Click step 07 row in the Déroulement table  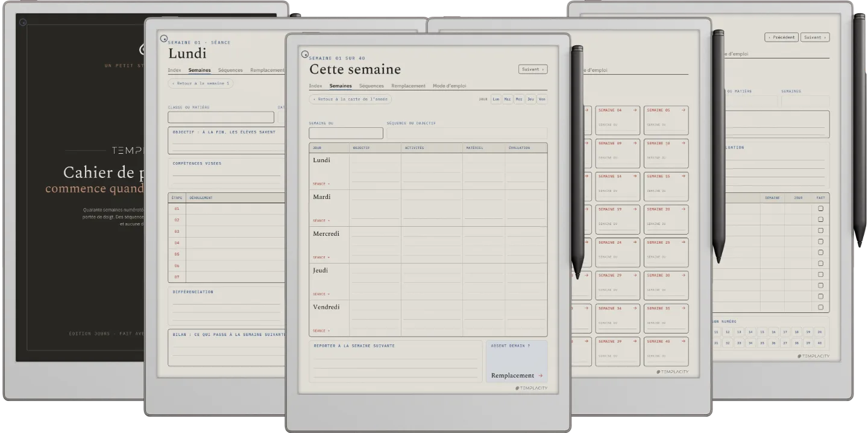tap(227, 277)
